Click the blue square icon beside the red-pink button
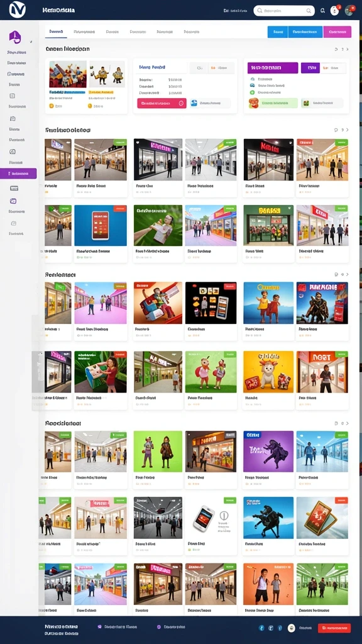This screenshot has height=644, width=362. pos(194,104)
